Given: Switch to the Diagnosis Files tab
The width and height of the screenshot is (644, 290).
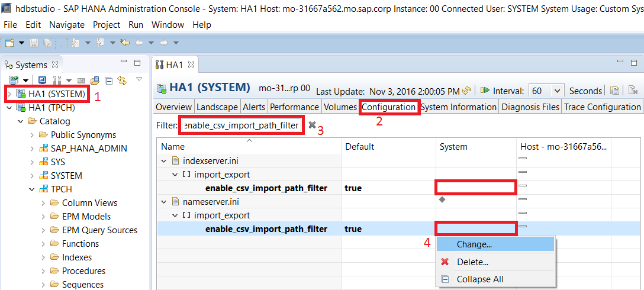Looking at the screenshot, I should (530, 107).
